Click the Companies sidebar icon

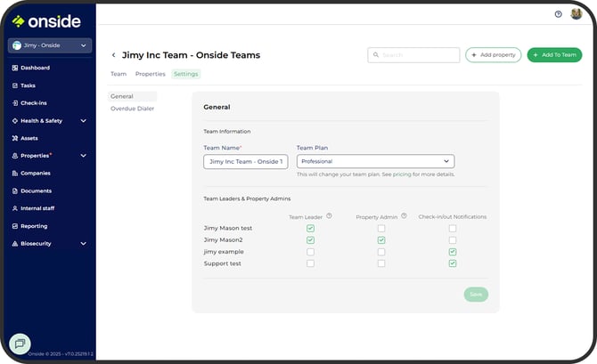(15, 173)
